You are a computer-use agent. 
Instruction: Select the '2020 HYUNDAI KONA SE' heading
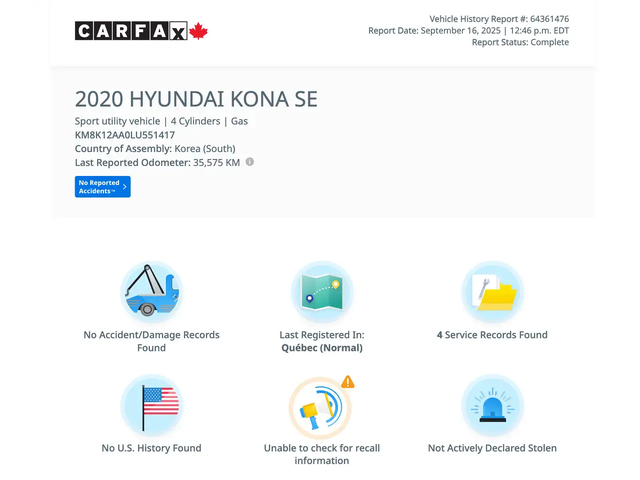(196, 99)
